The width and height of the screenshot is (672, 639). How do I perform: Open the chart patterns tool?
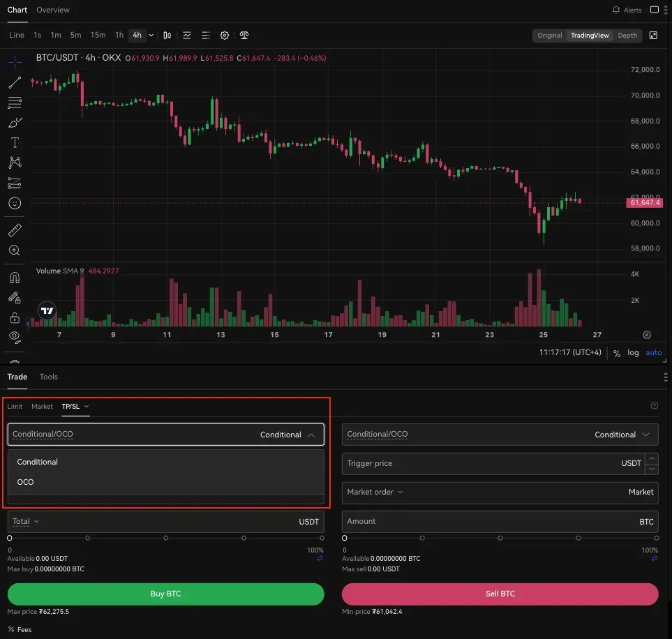tap(15, 162)
